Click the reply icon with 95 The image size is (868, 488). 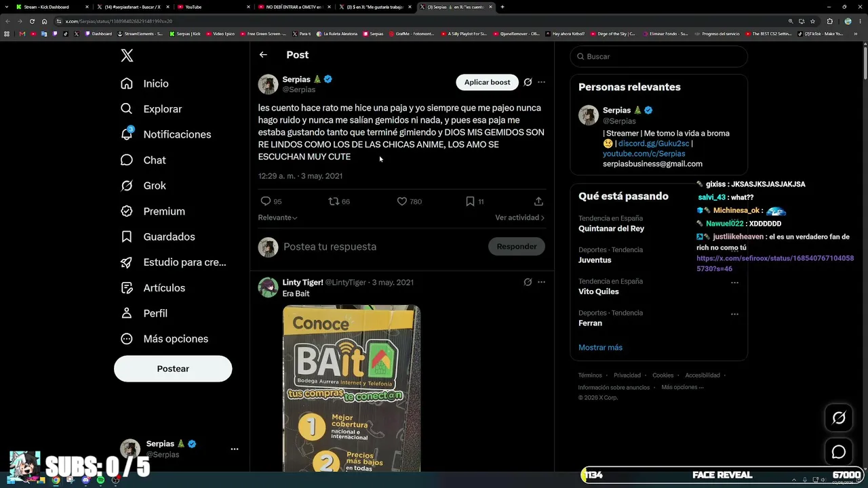[x=266, y=201]
